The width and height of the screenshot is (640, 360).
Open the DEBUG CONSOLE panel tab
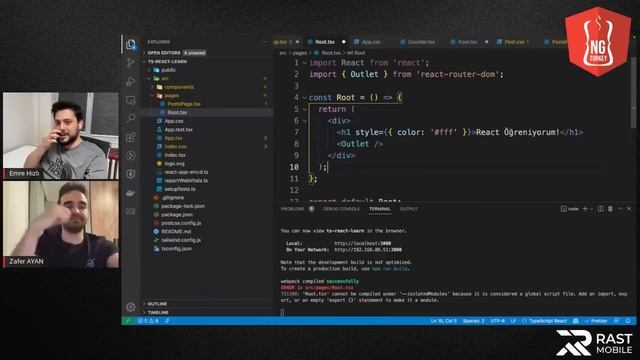tap(342, 209)
